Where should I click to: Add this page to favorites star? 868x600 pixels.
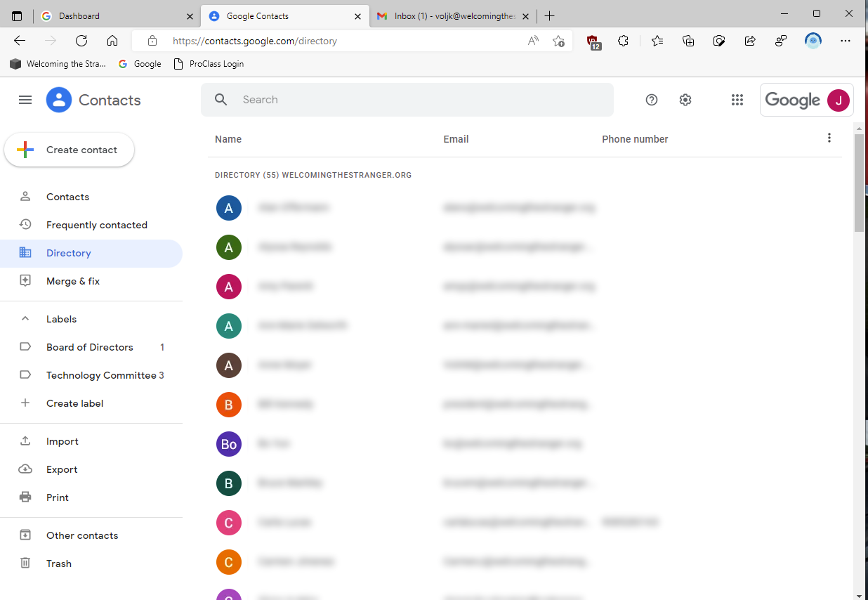558,41
